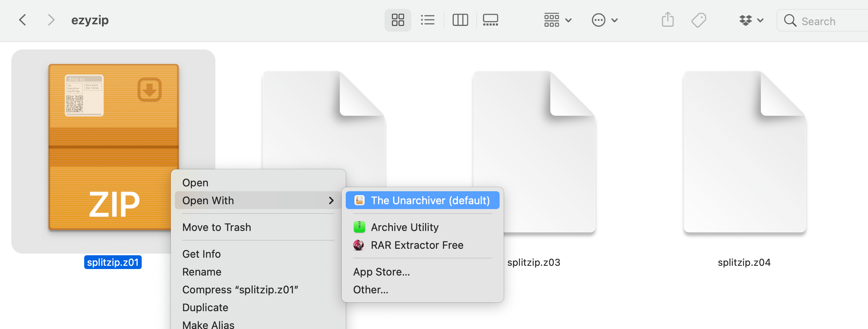This screenshot has width=868, height=329.
Task: Select the splitzip.z01 ZIP file icon
Action: (113, 147)
